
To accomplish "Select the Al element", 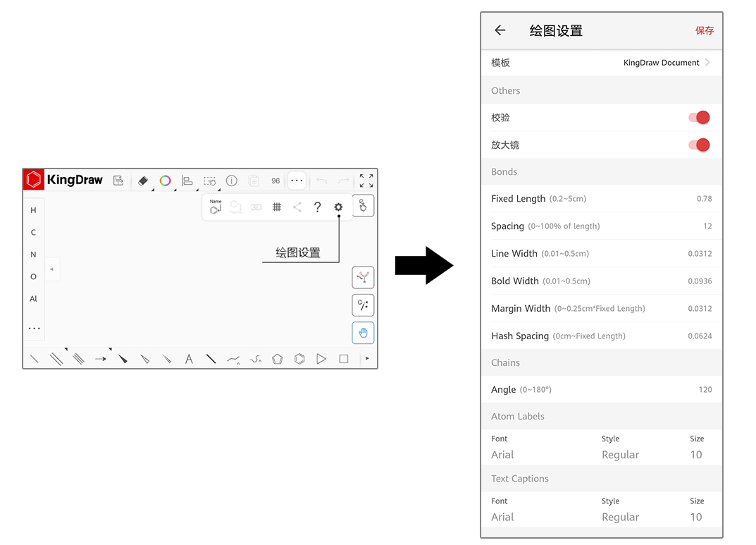I will tap(33, 299).
